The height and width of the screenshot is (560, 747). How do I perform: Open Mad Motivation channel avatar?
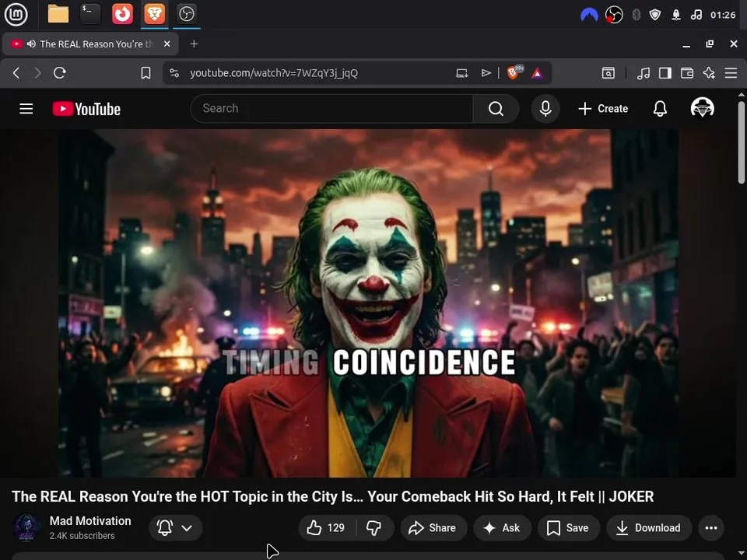pos(26,527)
